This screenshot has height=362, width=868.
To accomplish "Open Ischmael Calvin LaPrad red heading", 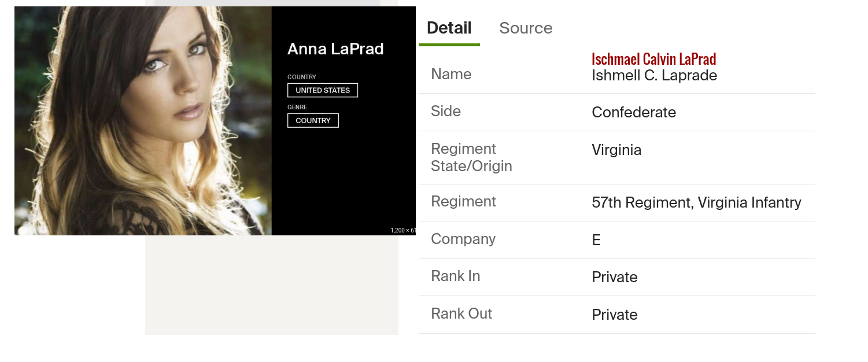I will pos(653,59).
